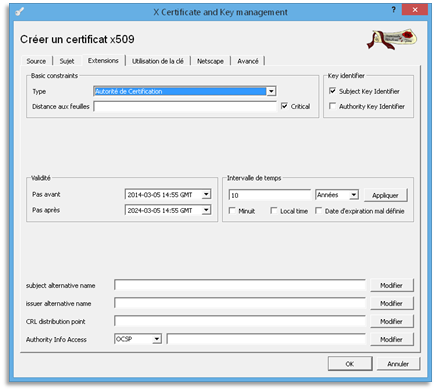
Task: Click the Validité group label
Action: (x=40, y=178)
